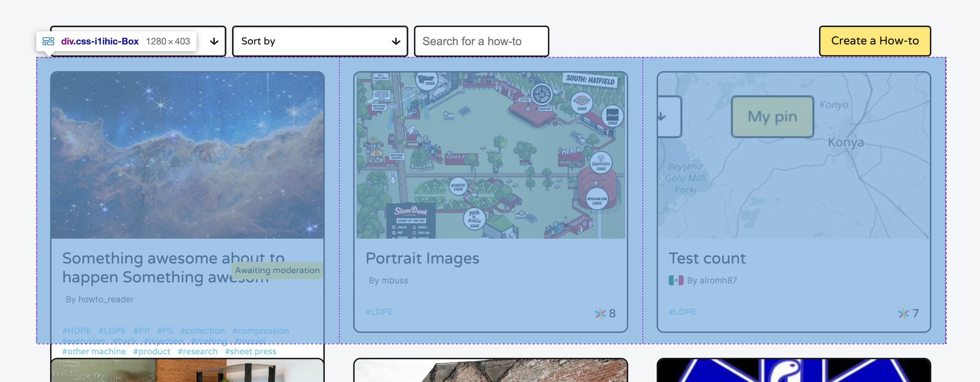Click the #HDPE tag
This screenshot has height=382, width=980.
click(76, 330)
